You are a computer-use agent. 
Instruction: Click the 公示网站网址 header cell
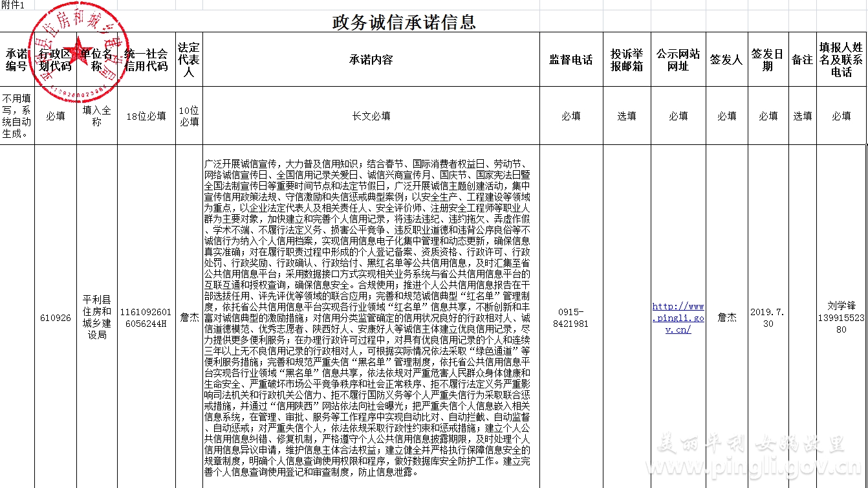point(678,60)
